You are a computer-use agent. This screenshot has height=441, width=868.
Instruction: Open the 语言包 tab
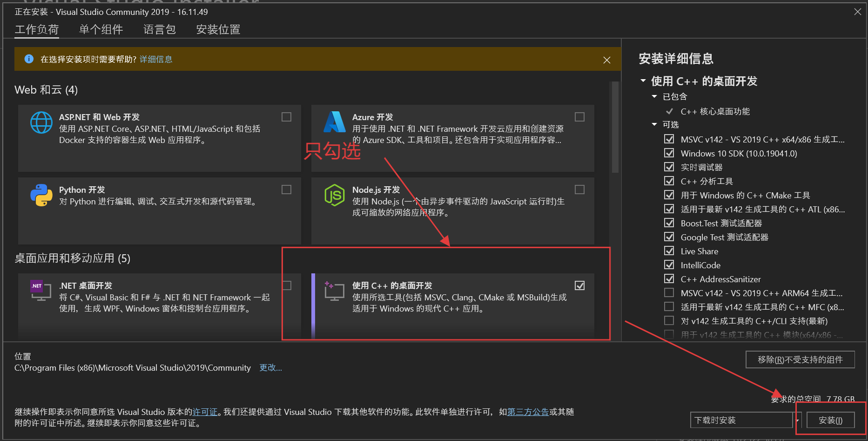[x=159, y=29]
